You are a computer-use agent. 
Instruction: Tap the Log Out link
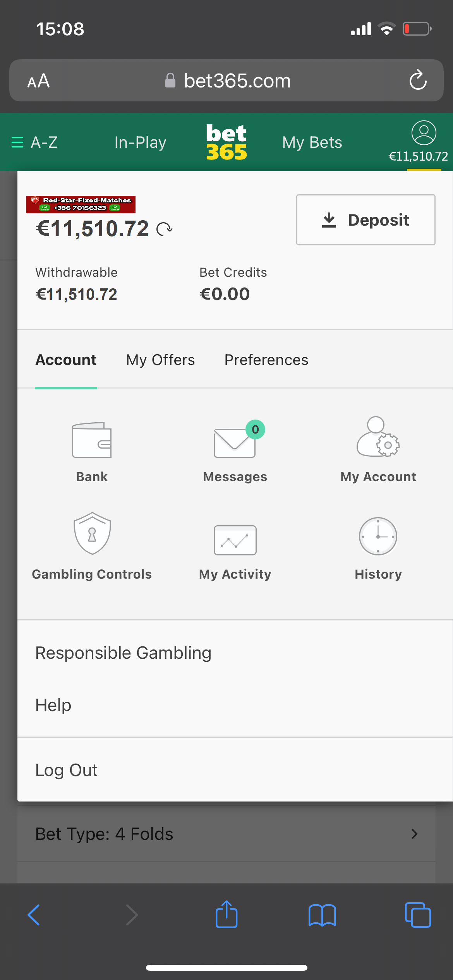click(x=67, y=770)
